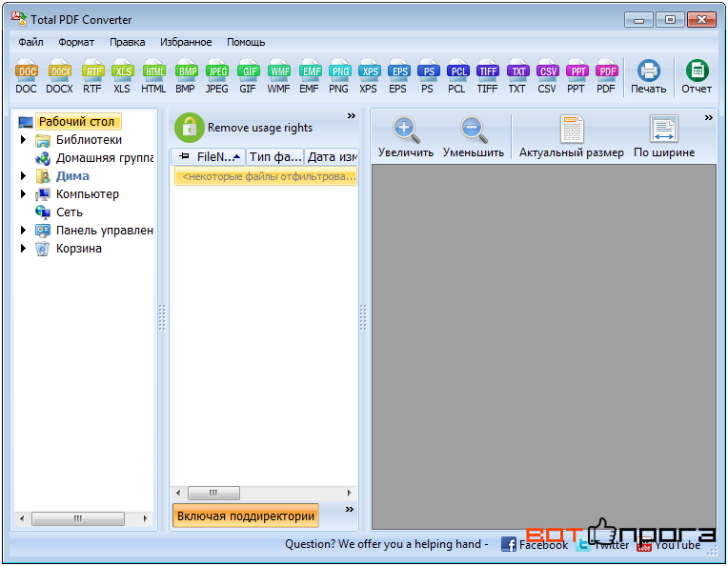Click the EMF format icon
This screenshot has width=728, height=566.
point(310,76)
